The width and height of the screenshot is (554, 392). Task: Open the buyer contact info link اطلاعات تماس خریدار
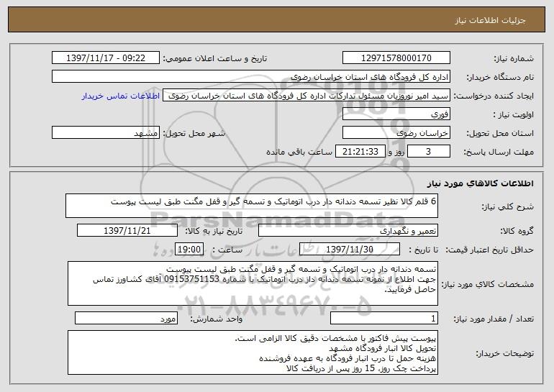pos(121,96)
